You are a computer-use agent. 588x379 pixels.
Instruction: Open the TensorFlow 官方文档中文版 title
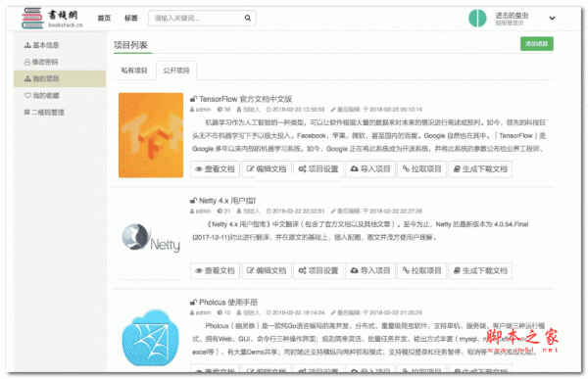click(x=245, y=99)
